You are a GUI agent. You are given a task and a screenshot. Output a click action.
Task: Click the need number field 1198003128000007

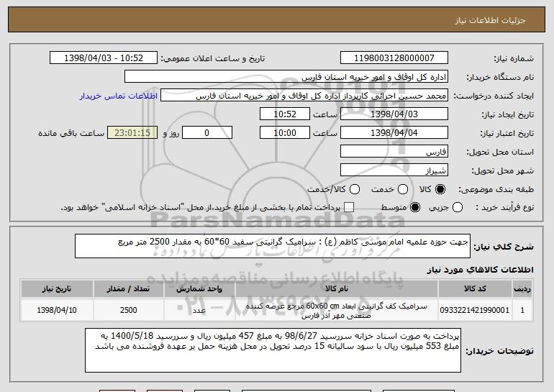click(394, 58)
